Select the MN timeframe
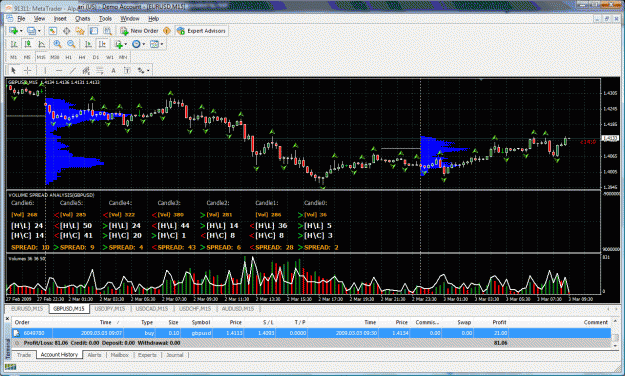Image resolution: width=625 pixels, height=376 pixels. coord(123,57)
